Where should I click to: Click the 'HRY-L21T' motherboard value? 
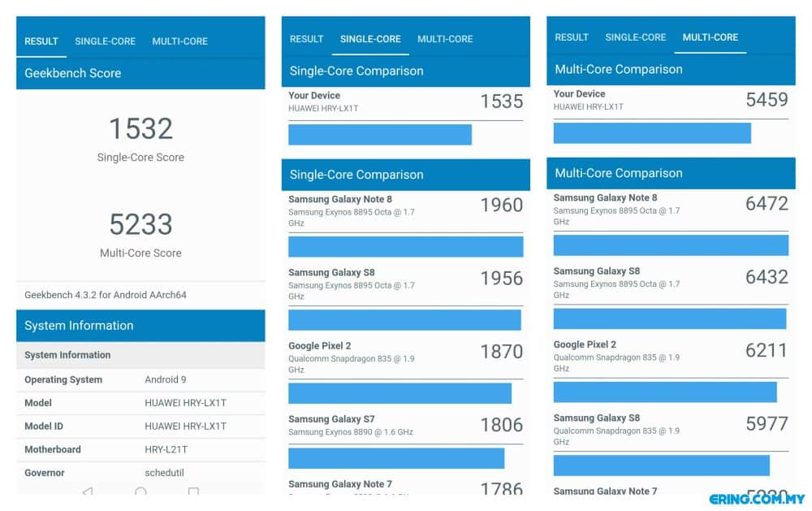pyautogui.click(x=166, y=449)
